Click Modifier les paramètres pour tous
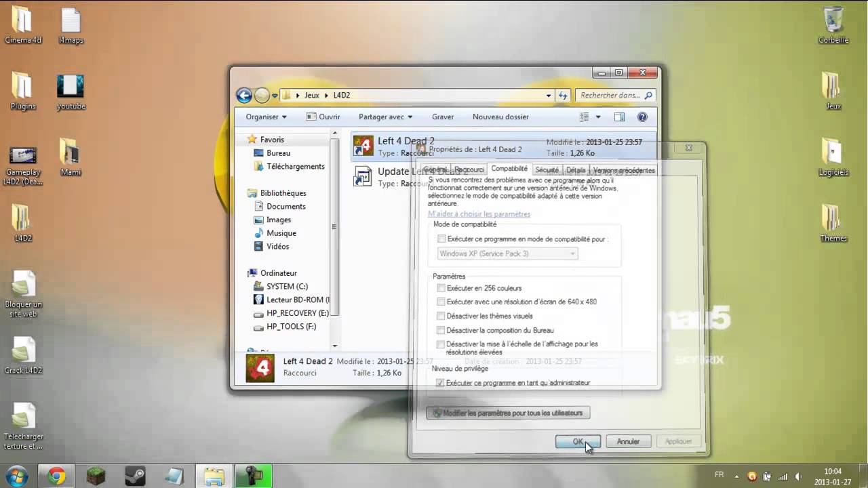The height and width of the screenshot is (488, 868). tap(508, 413)
